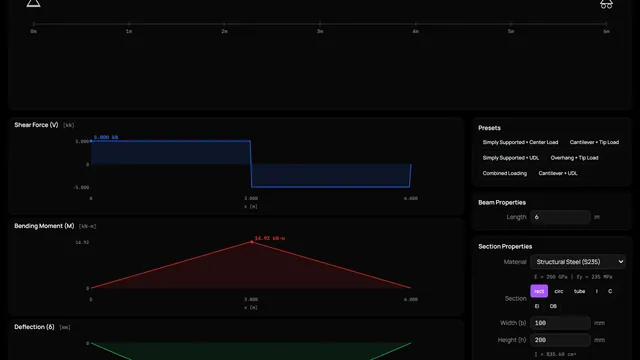Click the Beam Properties heading
The height and width of the screenshot is (360, 640).
(502, 202)
